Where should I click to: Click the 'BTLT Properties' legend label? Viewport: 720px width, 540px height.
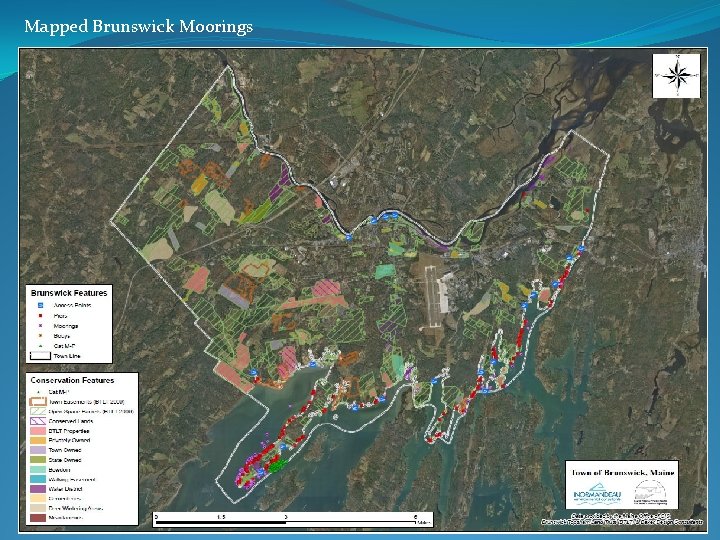[x=69, y=431]
